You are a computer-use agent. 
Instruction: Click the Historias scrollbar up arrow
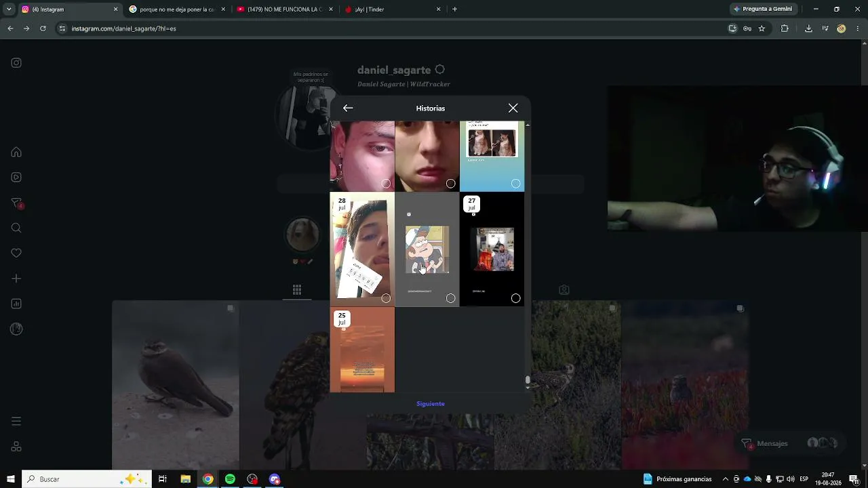[x=528, y=125]
